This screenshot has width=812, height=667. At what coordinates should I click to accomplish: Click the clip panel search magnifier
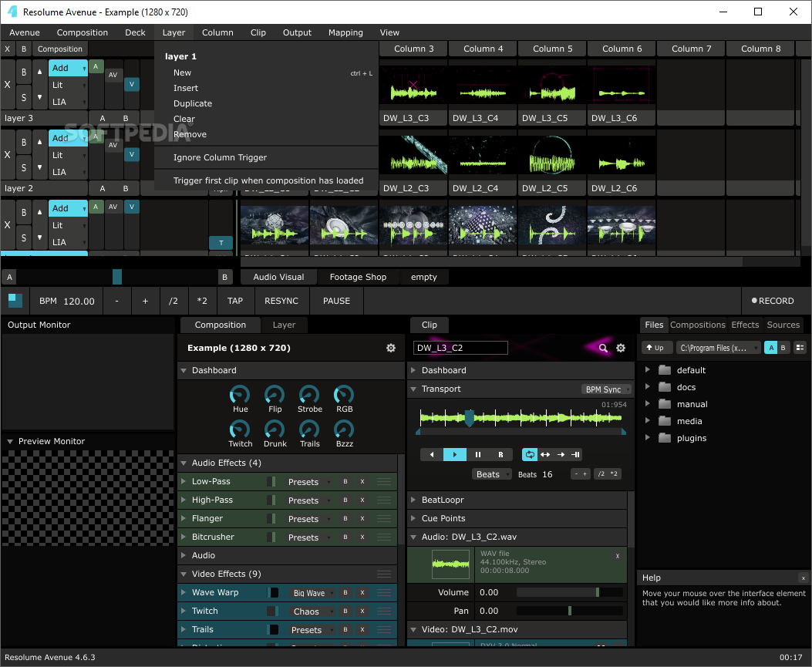pyautogui.click(x=603, y=348)
